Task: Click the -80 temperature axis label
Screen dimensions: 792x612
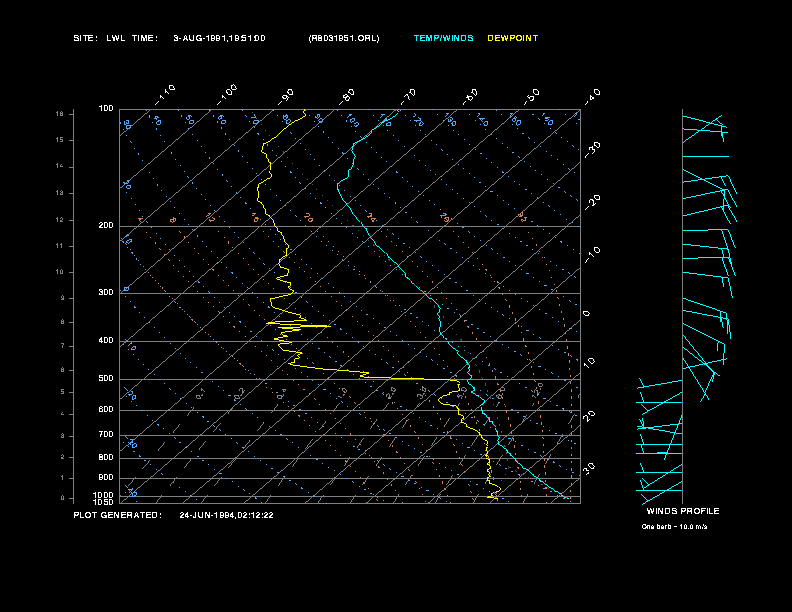Action: [x=346, y=97]
